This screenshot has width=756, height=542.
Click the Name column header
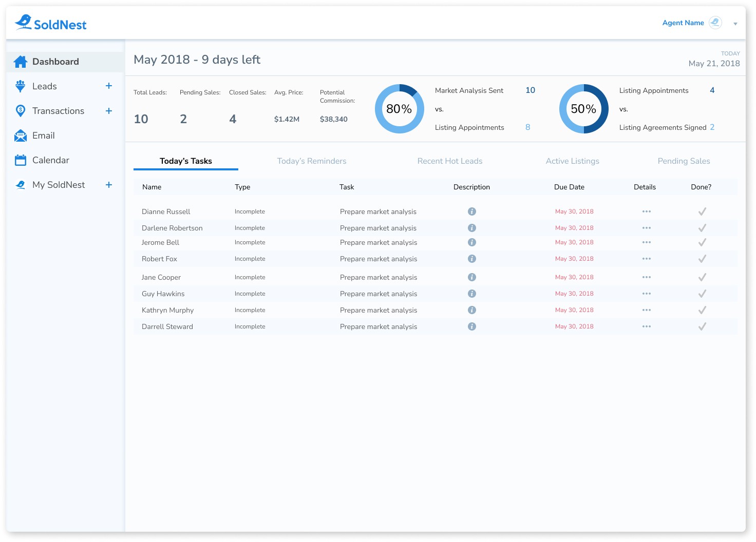[152, 187]
